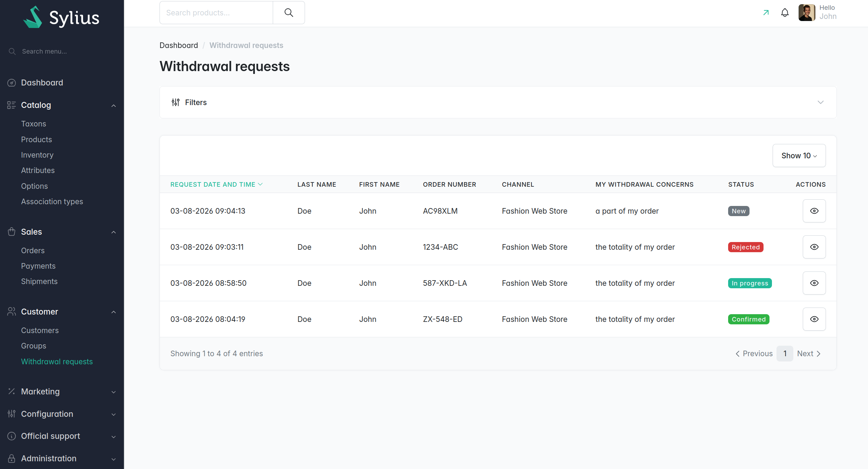
Task: Click the Filters sliders icon
Action: pos(176,102)
